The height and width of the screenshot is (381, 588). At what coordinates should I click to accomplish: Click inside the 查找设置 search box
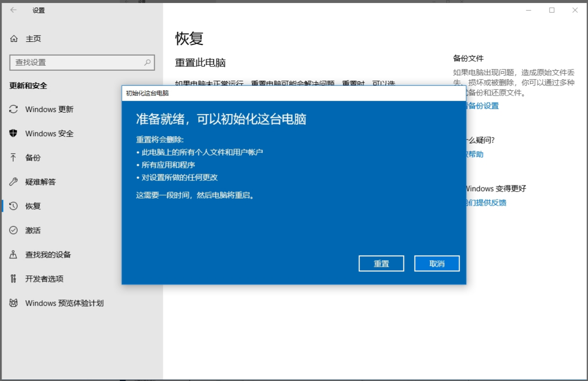pos(76,62)
